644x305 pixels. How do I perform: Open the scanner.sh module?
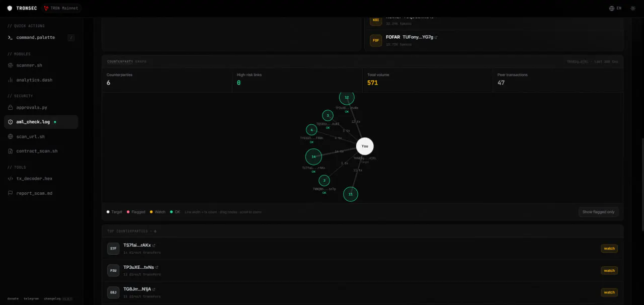(41, 65)
